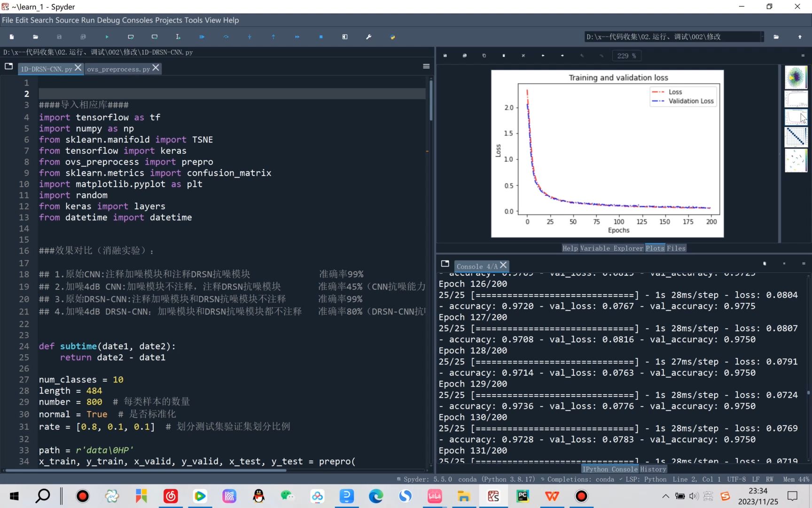812x508 pixels.
Task: Select first colorful t-SNE plot thumbnail
Action: 796,77
